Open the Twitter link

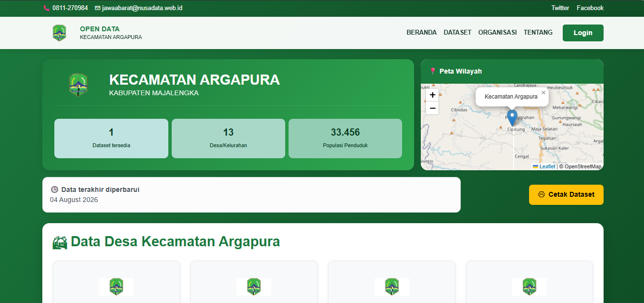560,8
